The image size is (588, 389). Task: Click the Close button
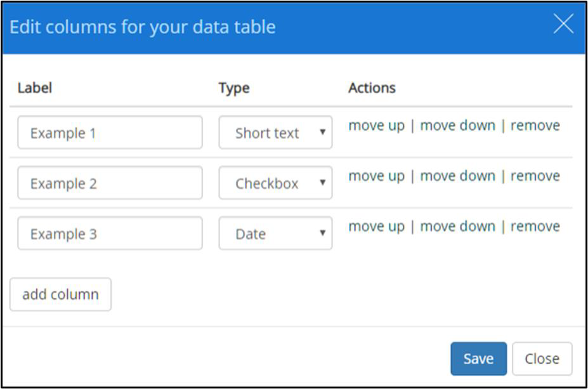click(542, 359)
